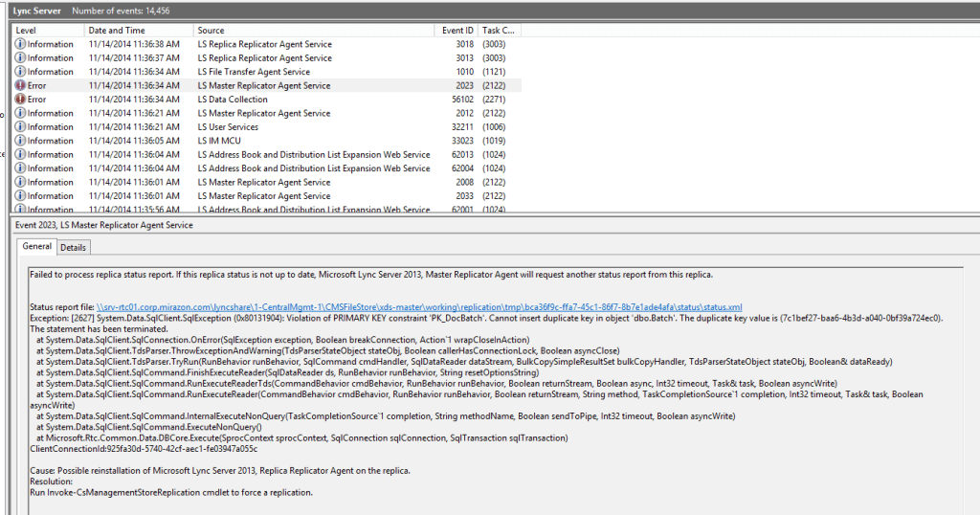980x515 pixels.
Task: Click Information icon of LS User Services row
Action: coord(20,127)
